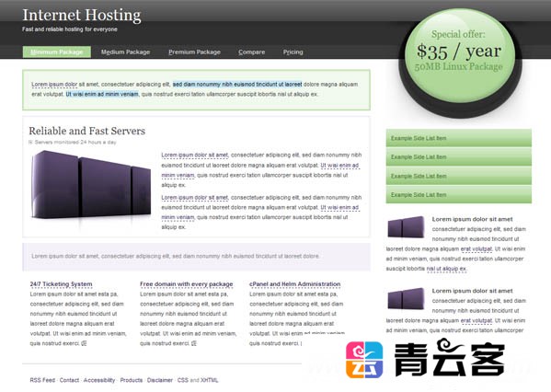
Task: Open the Minimum Package tab
Action: pos(57,52)
